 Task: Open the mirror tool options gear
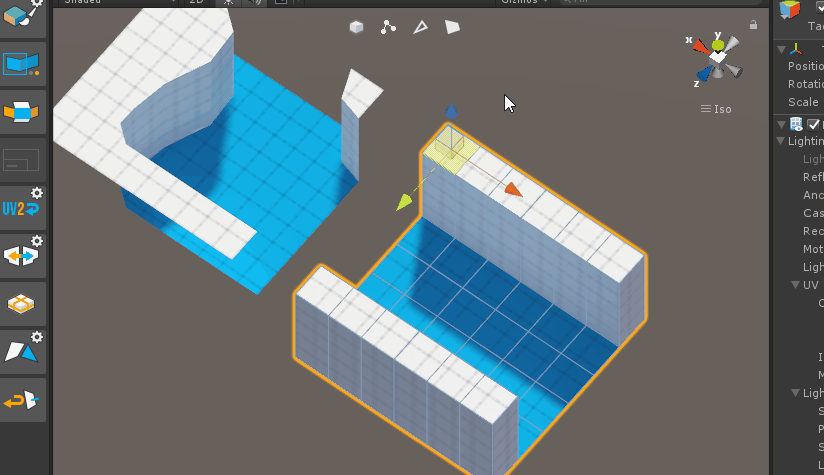point(37,241)
